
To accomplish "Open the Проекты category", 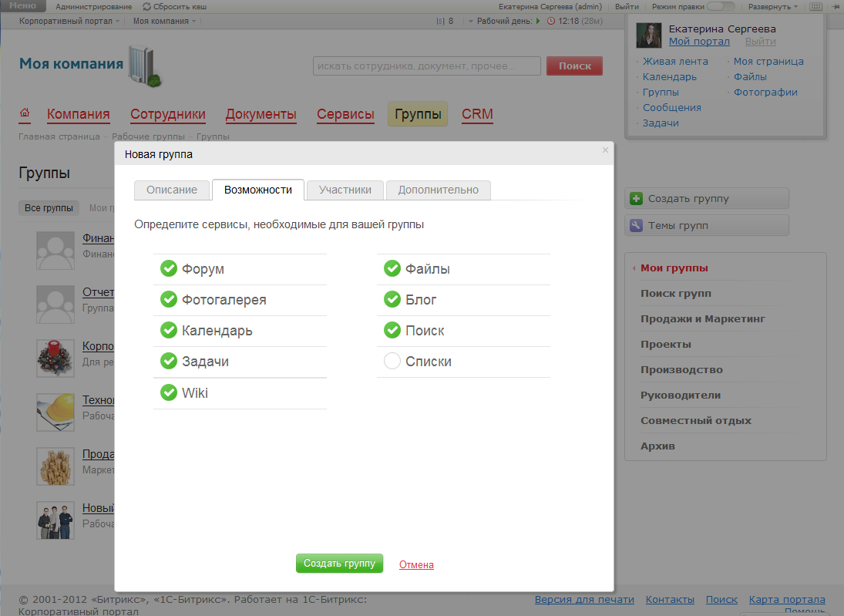I will coord(666,344).
